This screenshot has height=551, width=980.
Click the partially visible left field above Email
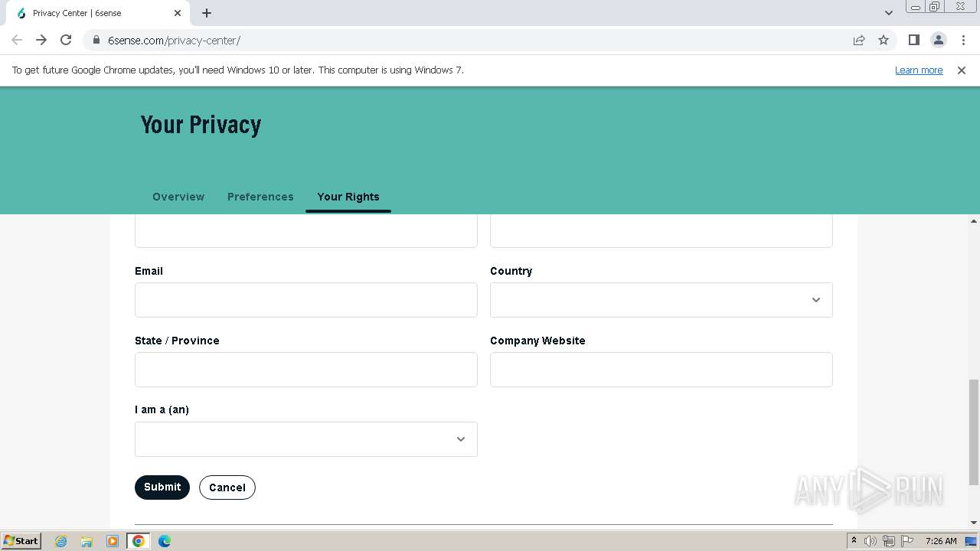306,231
